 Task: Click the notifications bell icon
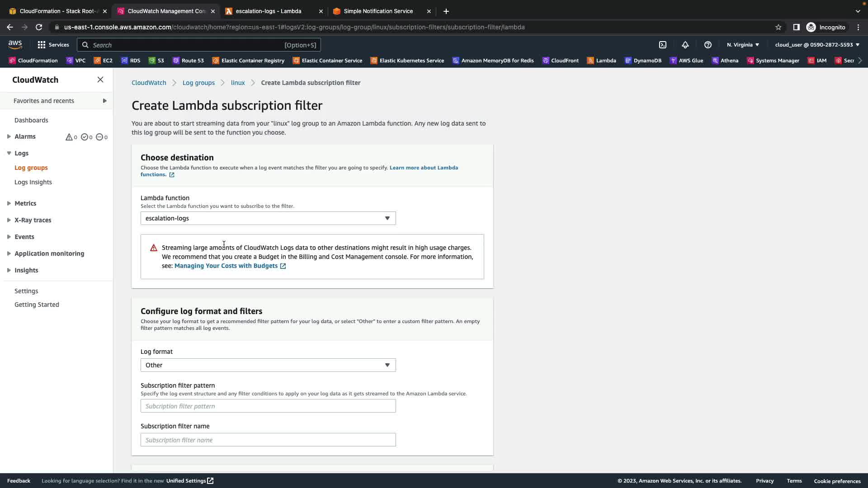pos(685,45)
